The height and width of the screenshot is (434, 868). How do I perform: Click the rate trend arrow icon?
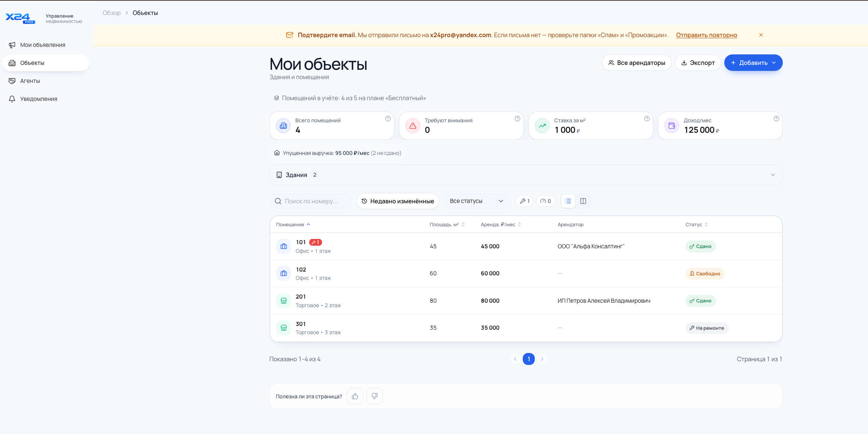pyautogui.click(x=542, y=126)
